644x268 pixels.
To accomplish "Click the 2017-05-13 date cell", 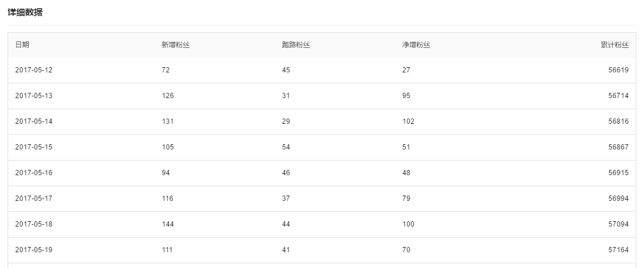I will (x=34, y=96).
